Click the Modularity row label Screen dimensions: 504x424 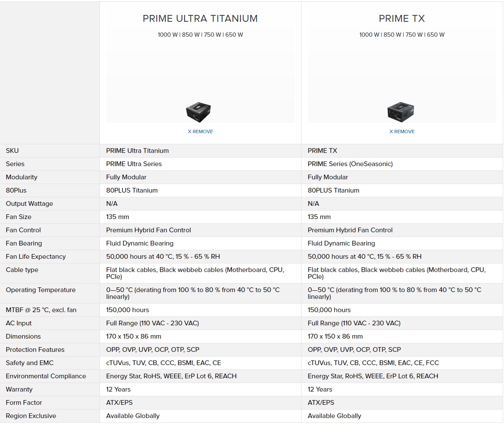coord(21,177)
